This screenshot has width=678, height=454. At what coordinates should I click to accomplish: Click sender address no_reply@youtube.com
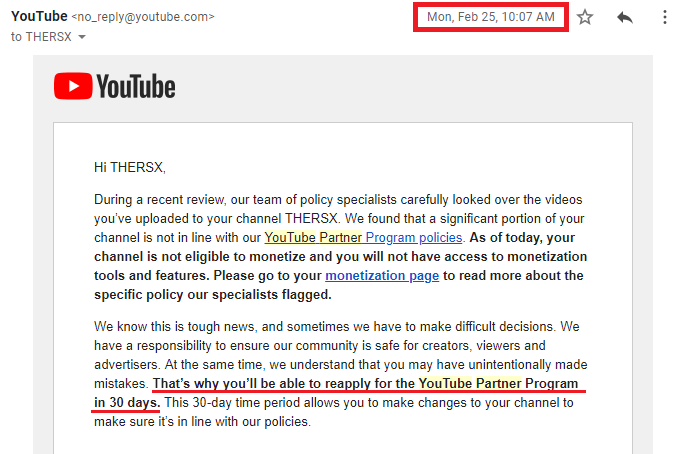(143, 17)
